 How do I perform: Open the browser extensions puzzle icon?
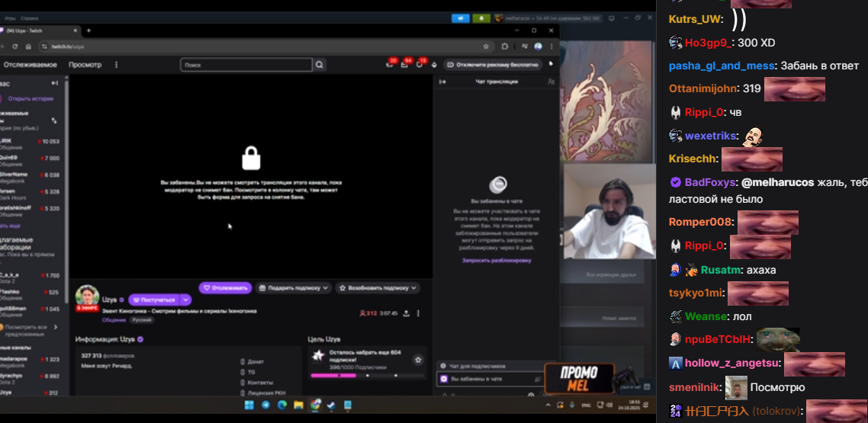(x=505, y=46)
